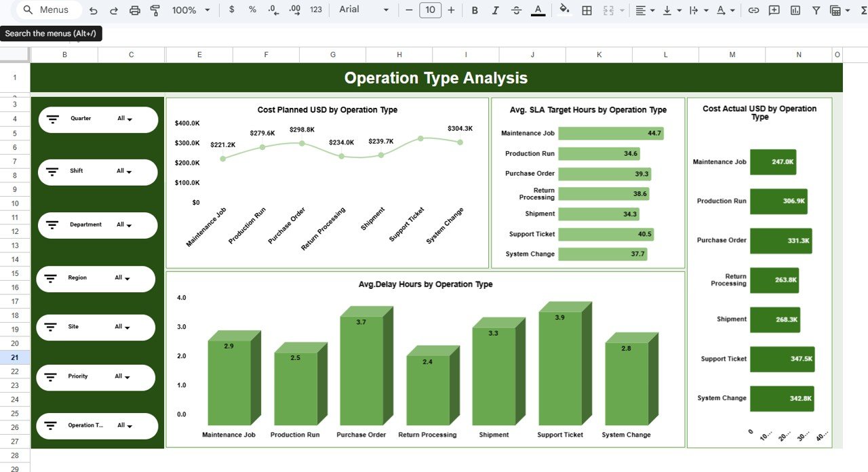The width and height of the screenshot is (868, 472).
Task: Insert a link
Action: [x=753, y=10]
